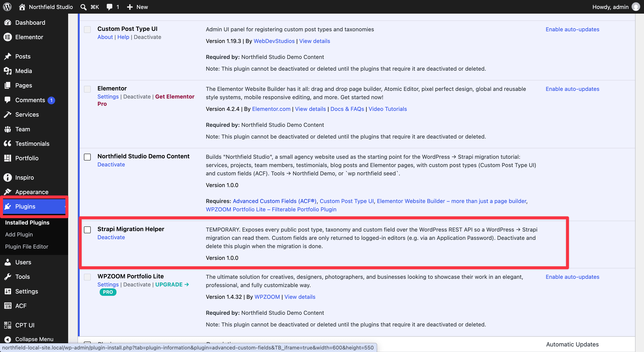Screen dimensions: 644x352
Task: Open WPZOOM Portfolio Lite – Filterable Portfolio Plugin link
Action: click(271, 209)
